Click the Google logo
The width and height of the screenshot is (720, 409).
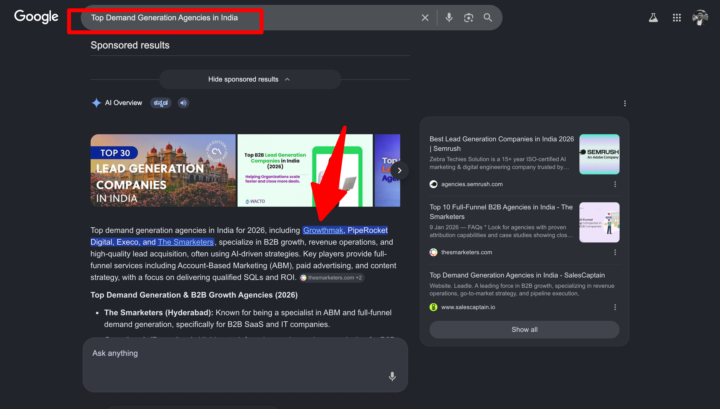click(x=36, y=17)
